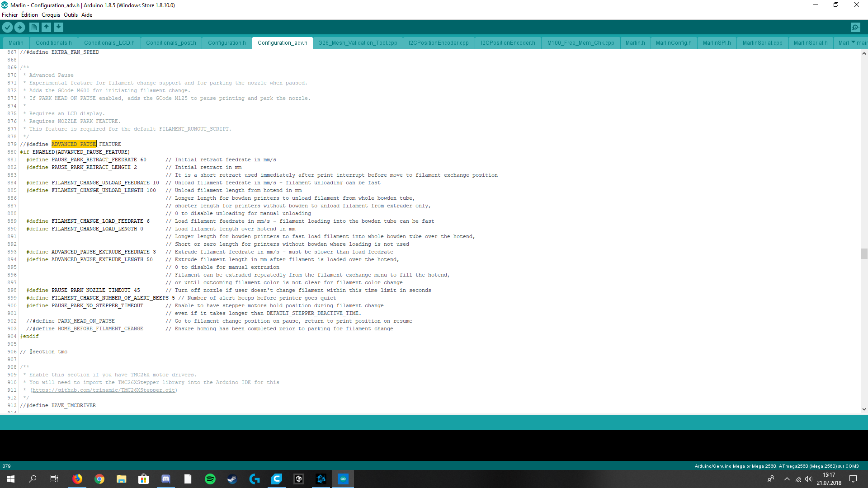Open Discord from the taskbar
868x488 pixels.
point(166,479)
